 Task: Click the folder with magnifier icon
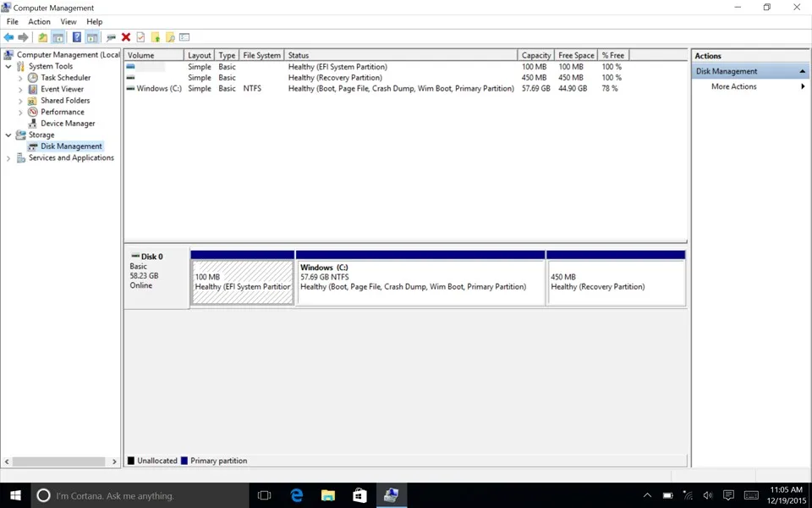(170, 37)
